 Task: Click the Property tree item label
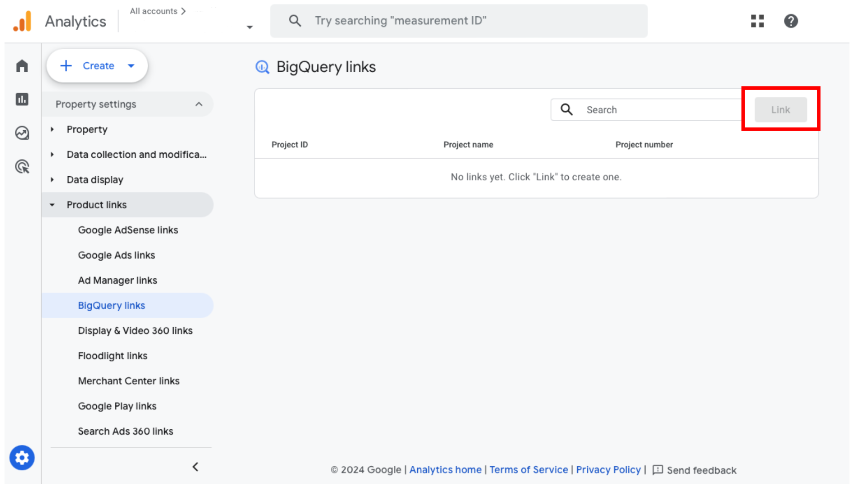pyautogui.click(x=87, y=130)
